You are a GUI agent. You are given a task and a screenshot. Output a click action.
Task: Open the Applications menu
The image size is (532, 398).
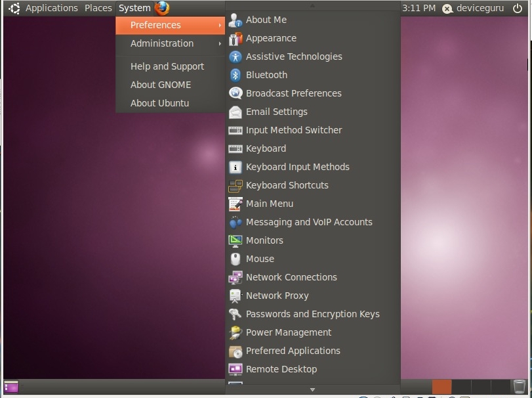click(52, 8)
